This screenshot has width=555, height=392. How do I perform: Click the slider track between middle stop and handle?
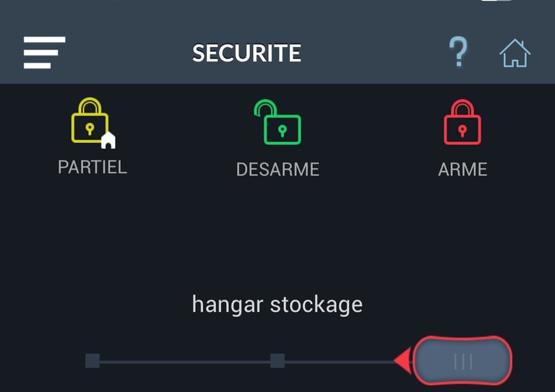click(336, 361)
